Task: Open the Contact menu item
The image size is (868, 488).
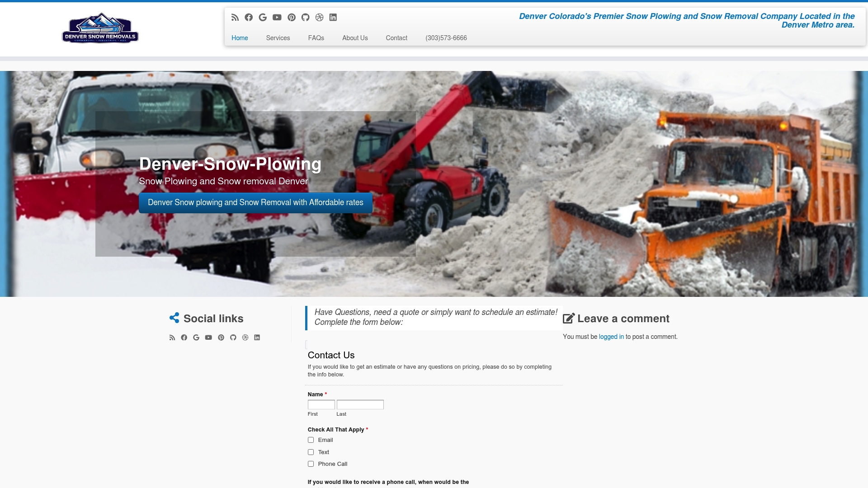Action: pyautogui.click(x=396, y=38)
